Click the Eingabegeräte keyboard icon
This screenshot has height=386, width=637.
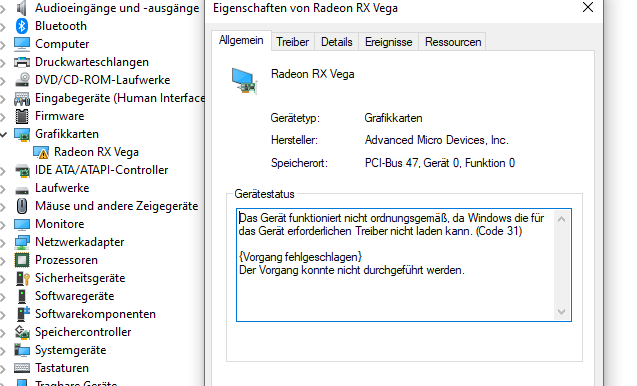(22, 98)
